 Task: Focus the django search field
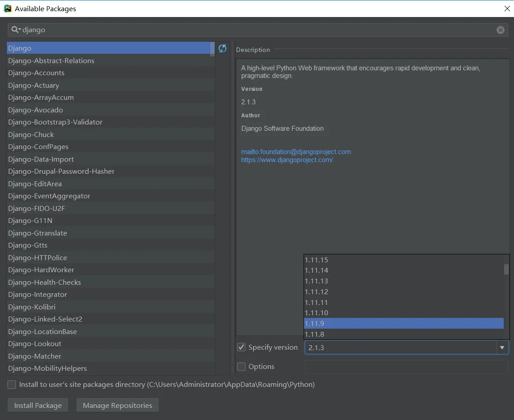click(258, 30)
